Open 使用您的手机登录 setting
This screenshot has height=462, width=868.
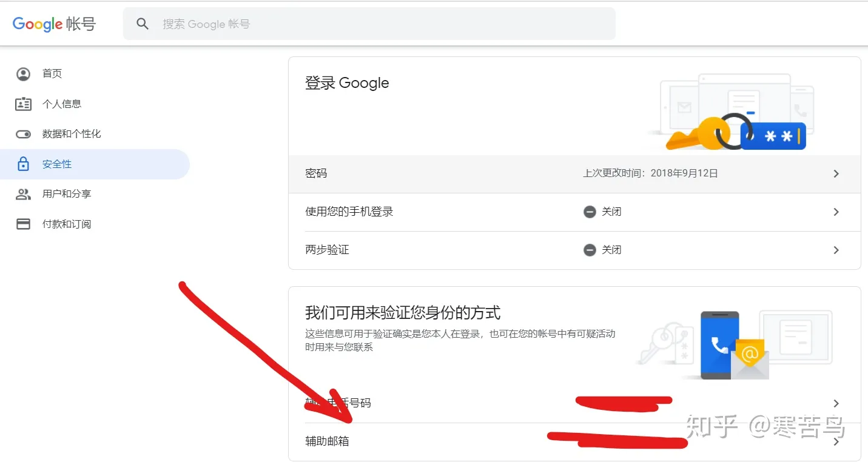pyautogui.click(x=574, y=212)
